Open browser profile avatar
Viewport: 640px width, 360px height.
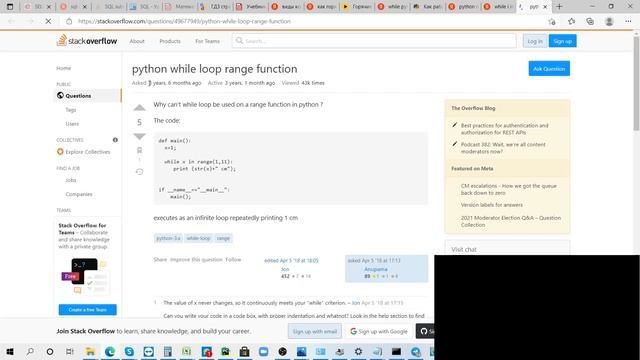click(609, 21)
